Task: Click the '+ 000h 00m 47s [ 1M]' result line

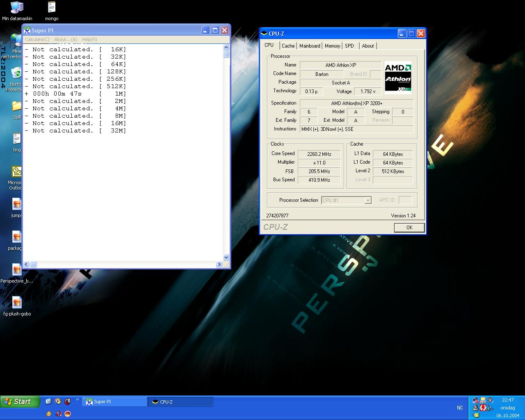Action: tap(75, 94)
